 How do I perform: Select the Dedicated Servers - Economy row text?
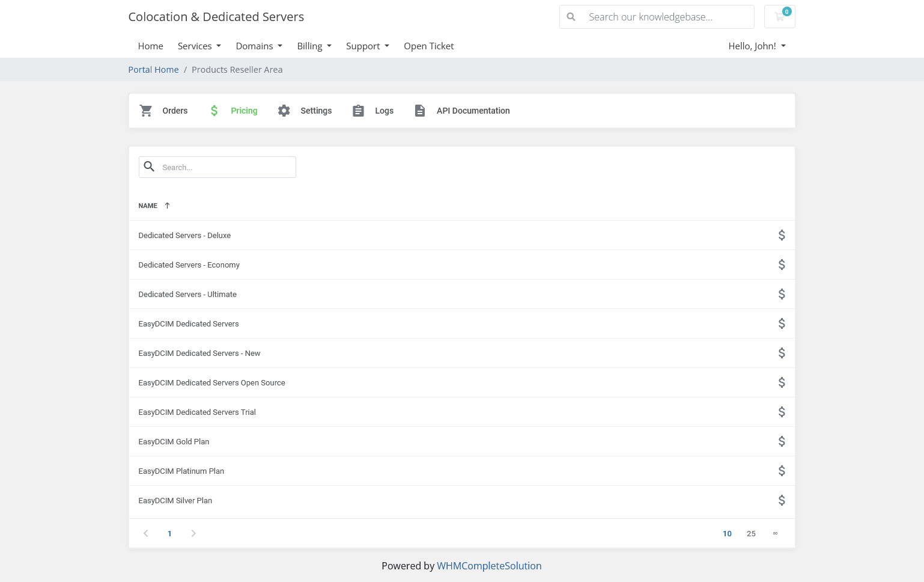click(189, 265)
